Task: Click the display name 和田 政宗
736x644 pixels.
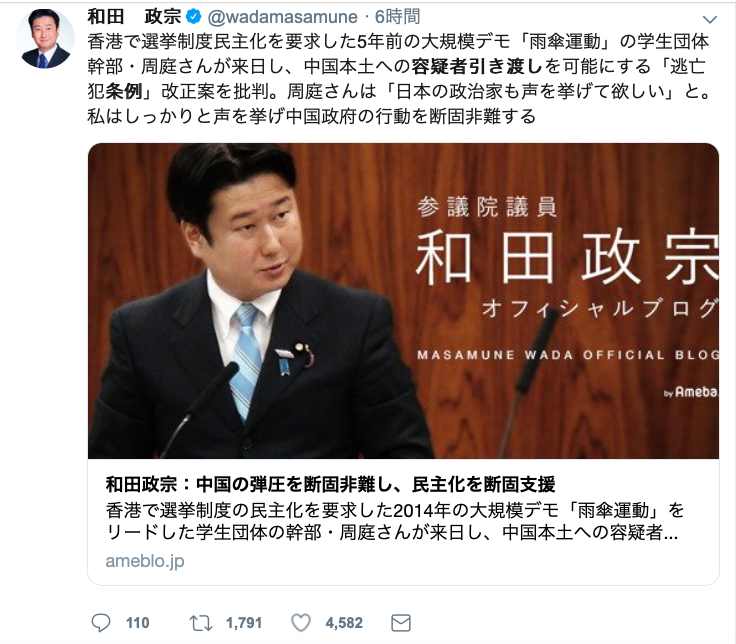Action: (134, 17)
